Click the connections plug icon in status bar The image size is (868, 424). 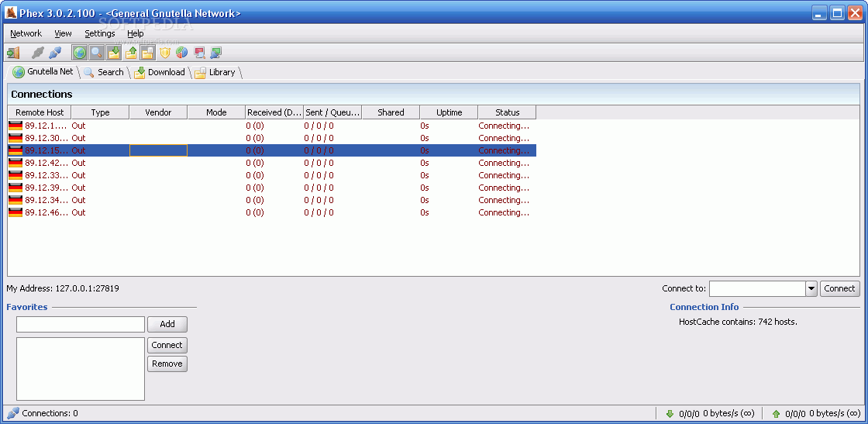[12, 413]
